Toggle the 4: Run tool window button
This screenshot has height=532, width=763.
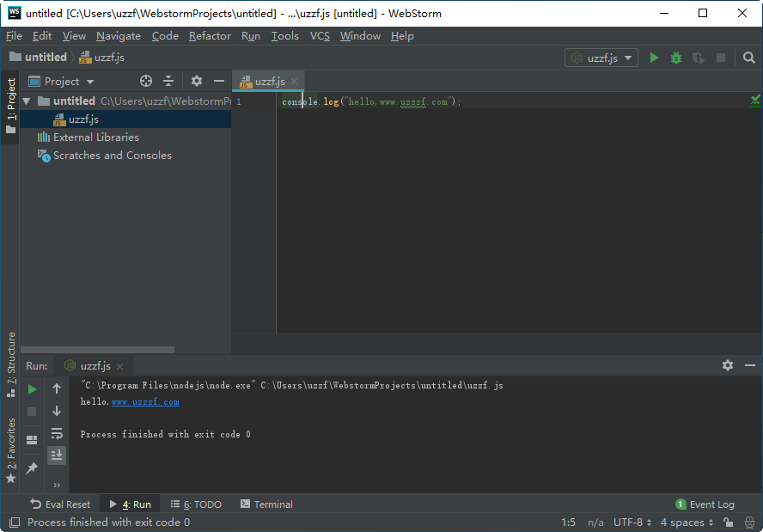coord(130,504)
